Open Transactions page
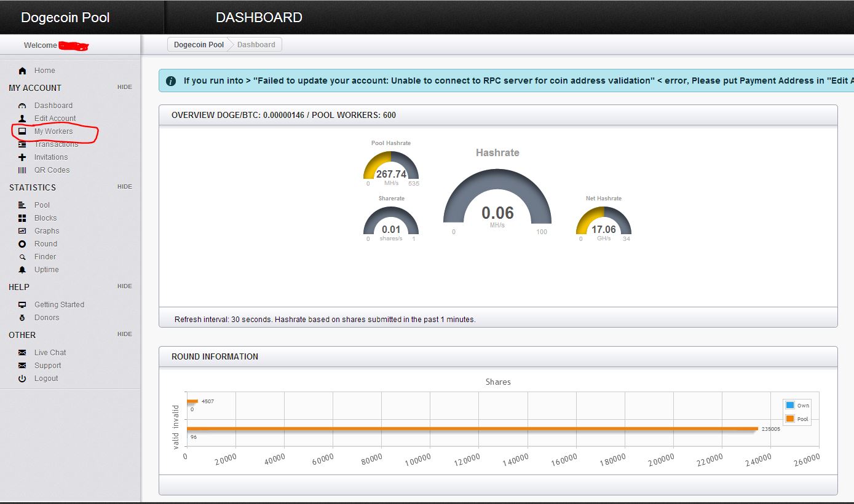This screenshot has width=854, height=504. [57, 144]
